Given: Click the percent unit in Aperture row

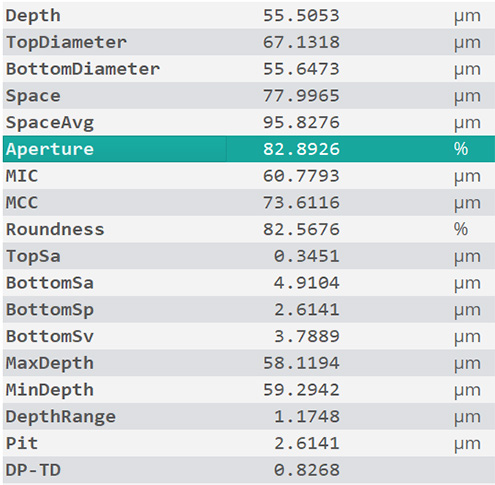Looking at the screenshot, I should [x=461, y=149].
